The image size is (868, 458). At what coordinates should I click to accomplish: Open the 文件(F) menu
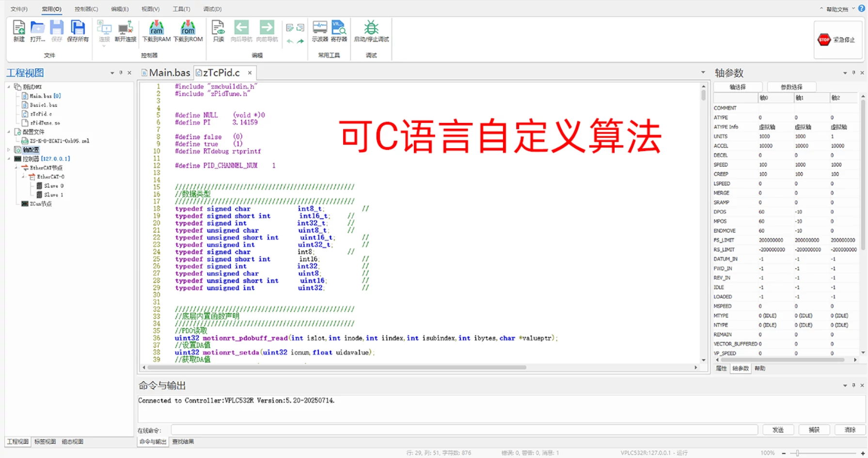pyautogui.click(x=19, y=9)
